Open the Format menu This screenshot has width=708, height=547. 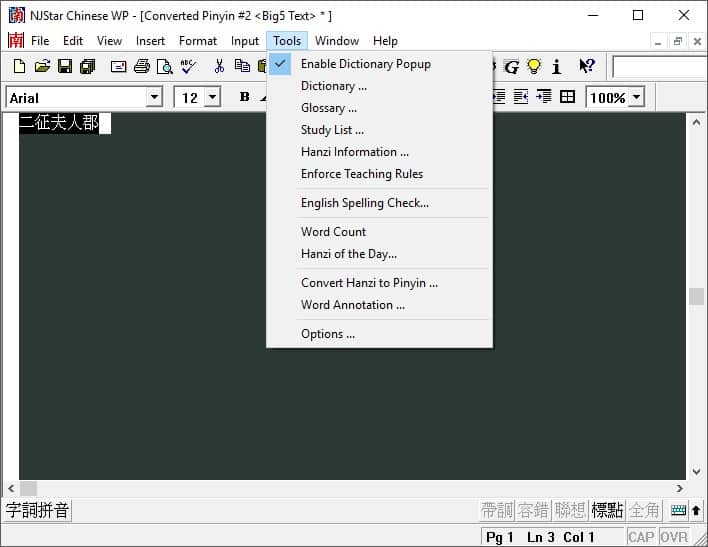click(198, 41)
